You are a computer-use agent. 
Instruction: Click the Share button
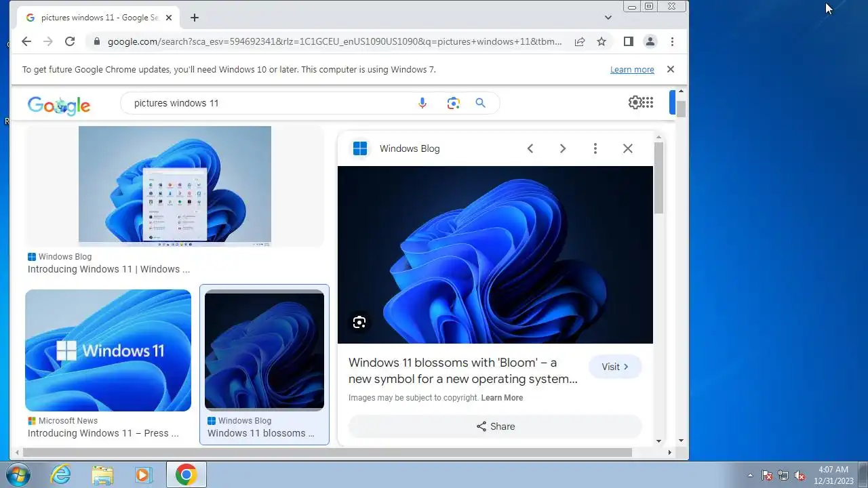(495, 426)
